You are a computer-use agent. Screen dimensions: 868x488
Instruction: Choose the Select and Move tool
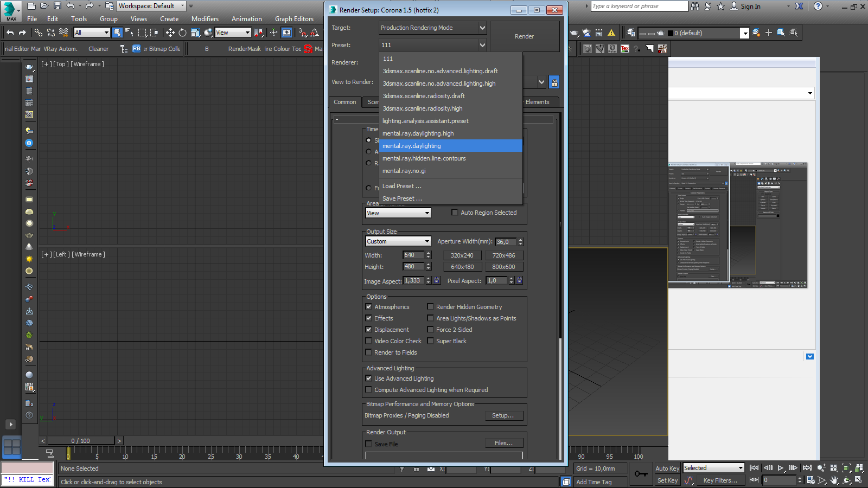170,33
